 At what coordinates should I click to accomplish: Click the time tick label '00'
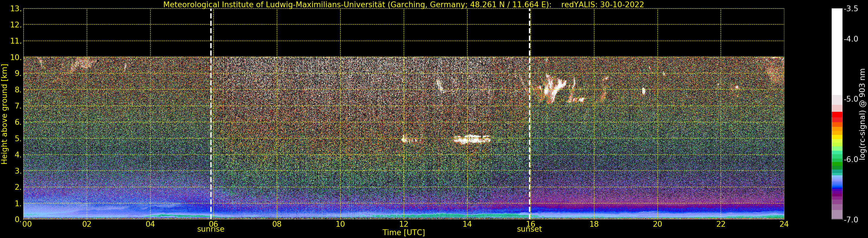pyautogui.click(x=27, y=224)
